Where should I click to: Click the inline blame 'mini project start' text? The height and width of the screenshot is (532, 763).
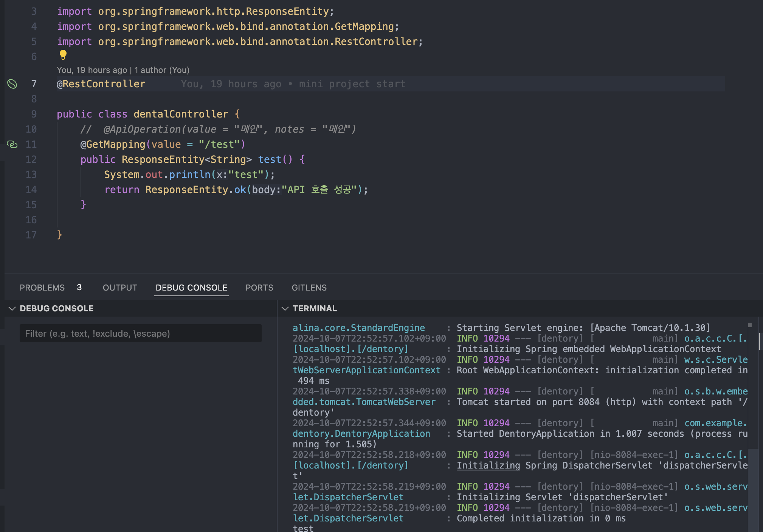point(352,84)
